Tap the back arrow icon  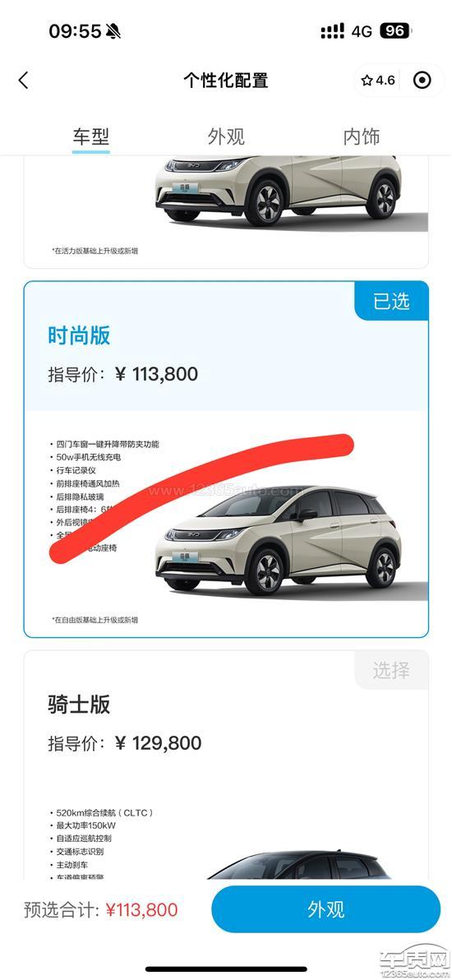coord(24,80)
